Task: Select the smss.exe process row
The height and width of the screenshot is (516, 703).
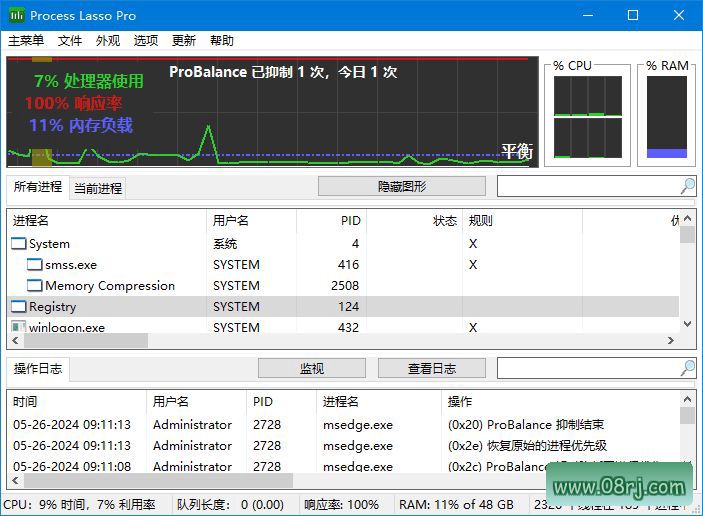Action: [x=343, y=265]
